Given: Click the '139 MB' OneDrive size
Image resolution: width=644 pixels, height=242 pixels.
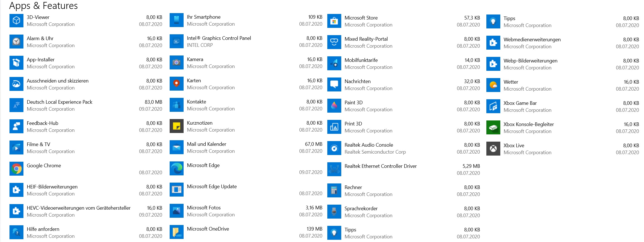Looking at the screenshot, I should click(314, 229).
